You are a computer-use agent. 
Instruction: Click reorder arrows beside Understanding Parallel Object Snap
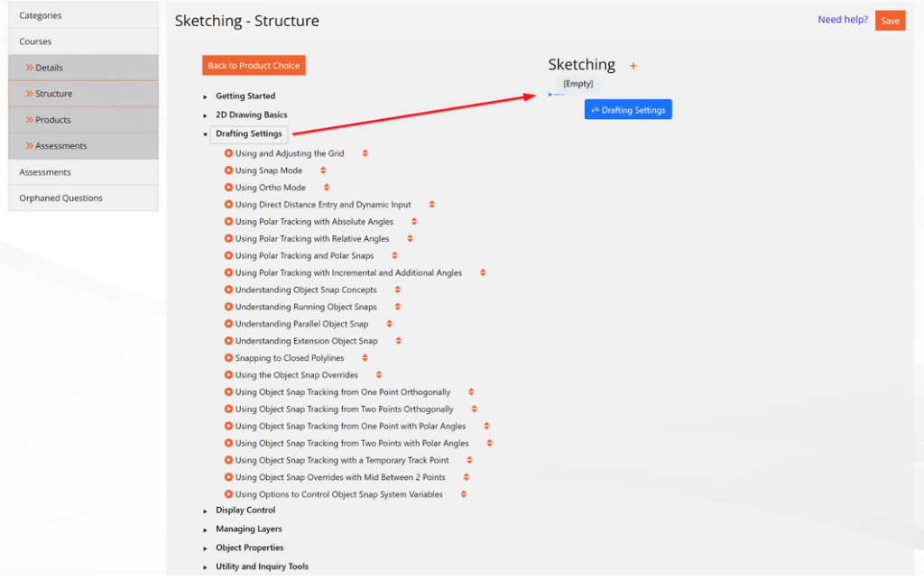coord(389,324)
